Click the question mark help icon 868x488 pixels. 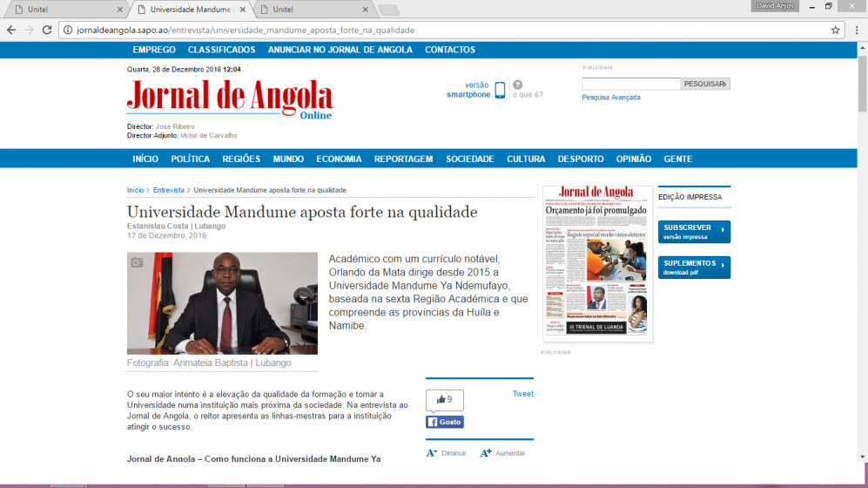pyautogui.click(x=518, y=85)
